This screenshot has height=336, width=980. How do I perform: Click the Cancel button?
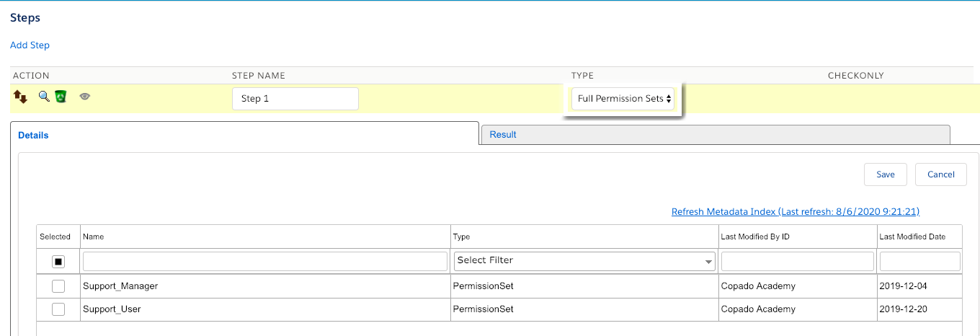pos(941,174)
